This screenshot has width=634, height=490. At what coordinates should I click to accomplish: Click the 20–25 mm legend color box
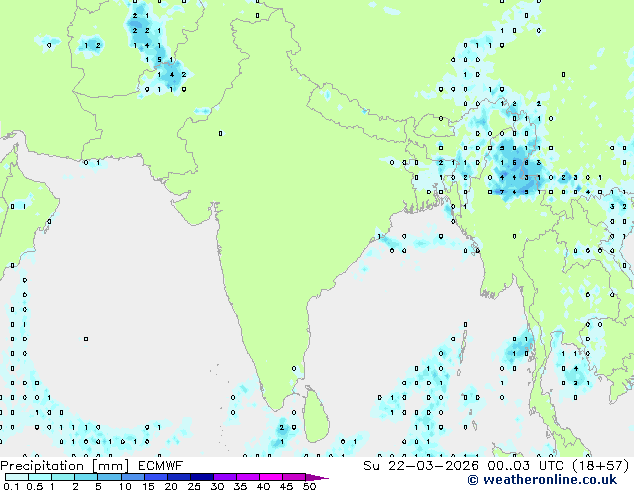pos(178,477)
